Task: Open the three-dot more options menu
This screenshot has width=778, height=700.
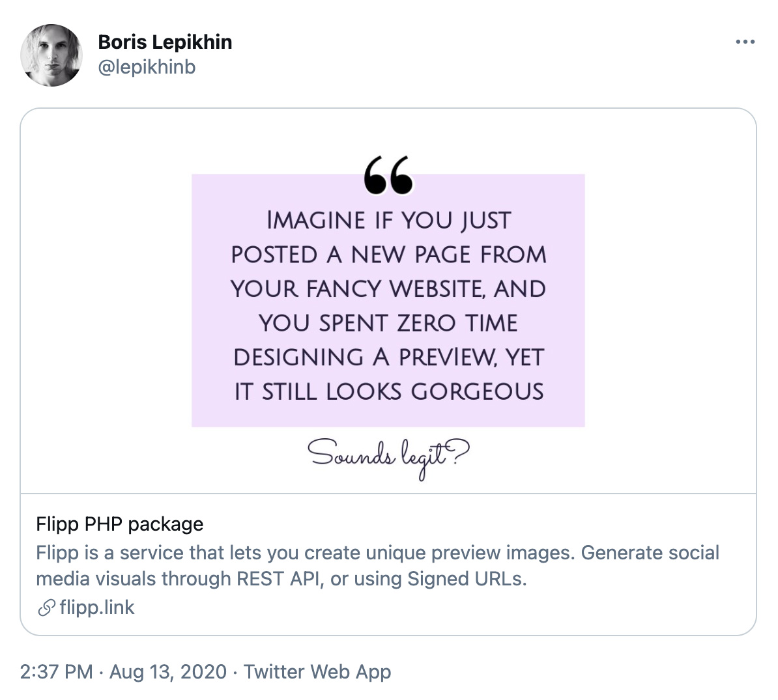Action: (744, 41)
